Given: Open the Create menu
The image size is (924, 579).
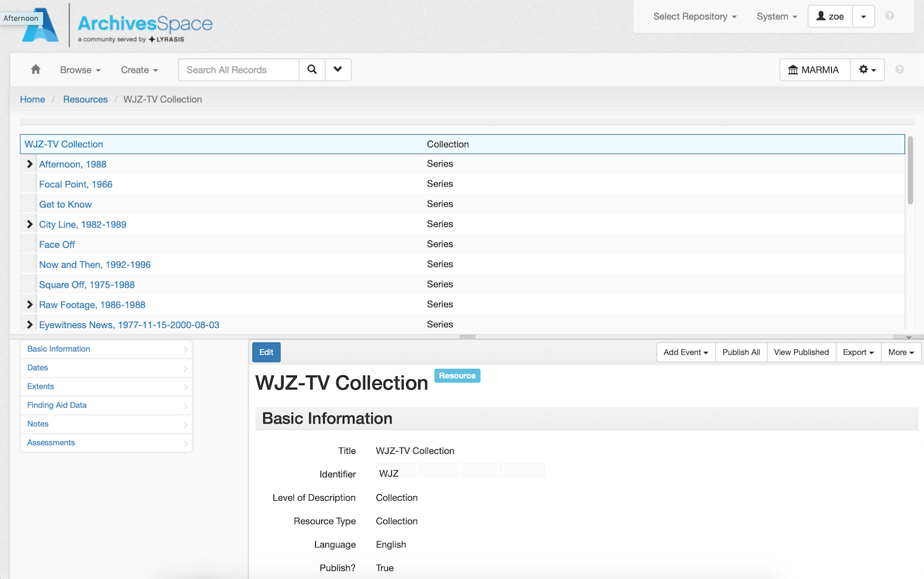Looking at the screenshot, I should coord(139,70).
